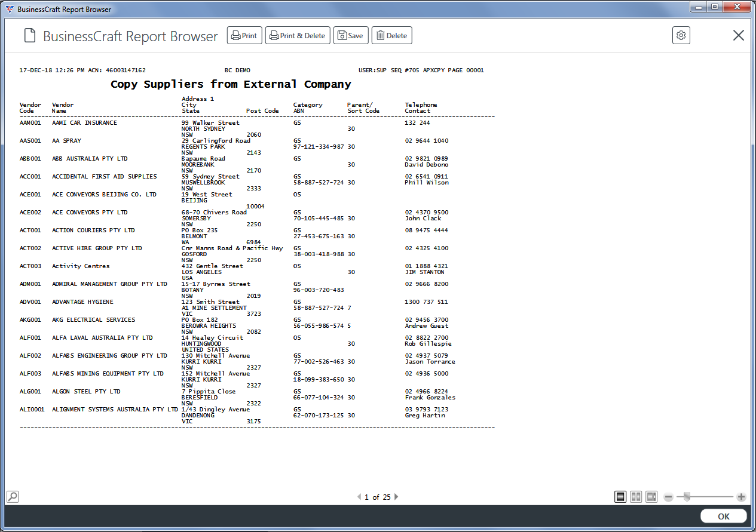This screenshot has width=756, height=532.
Task: Click vendor name ACTIVE HIRE GROUP PTY LTD
Action: 97,248
